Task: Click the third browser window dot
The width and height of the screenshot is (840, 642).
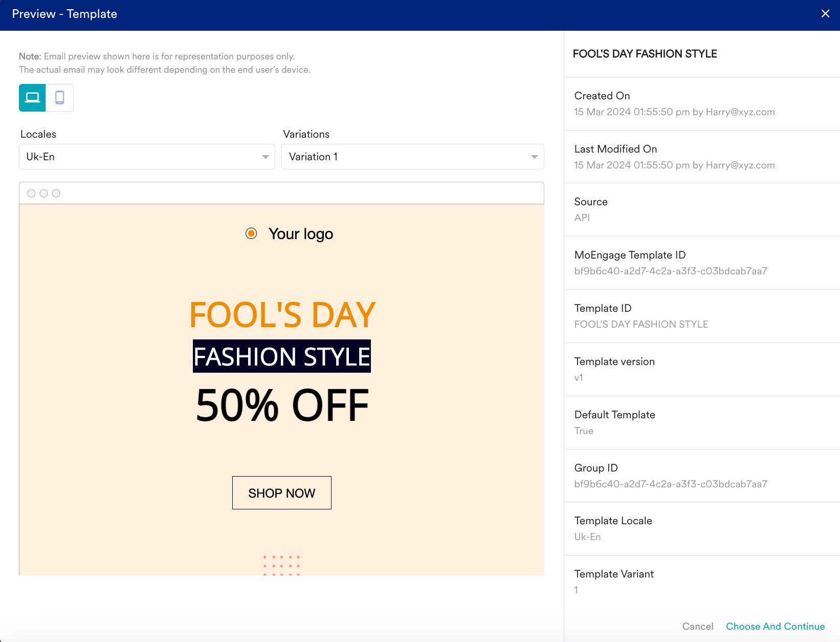Action: coord(56,193)
